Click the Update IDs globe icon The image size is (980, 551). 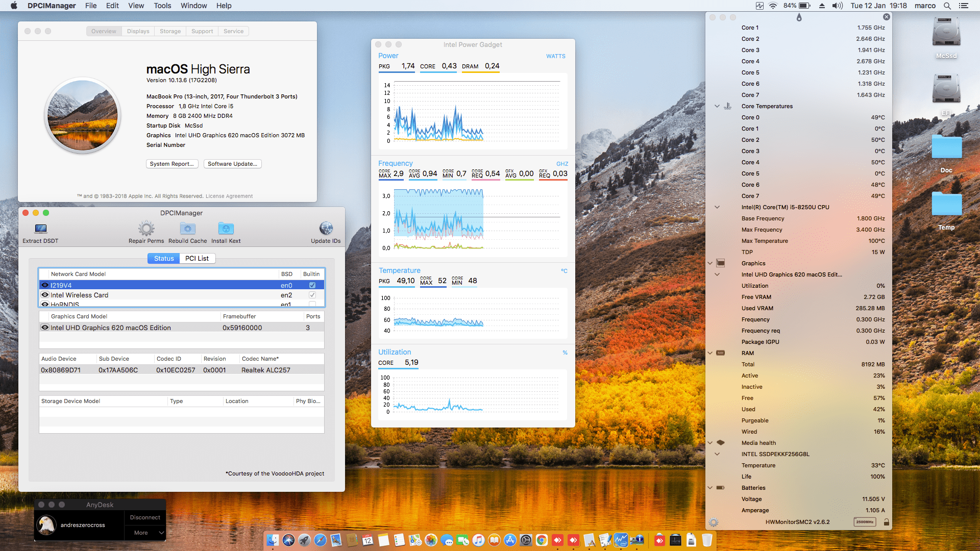click(326, 228)
